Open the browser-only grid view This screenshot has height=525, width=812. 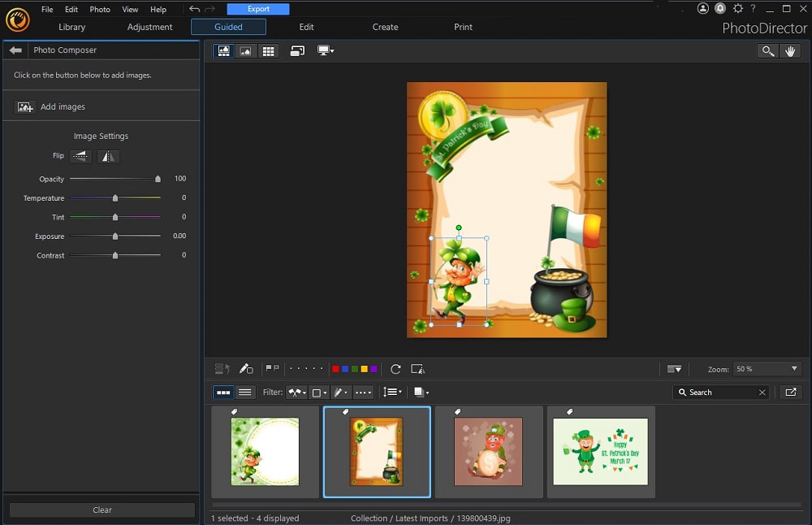click(x=269, y=50)
